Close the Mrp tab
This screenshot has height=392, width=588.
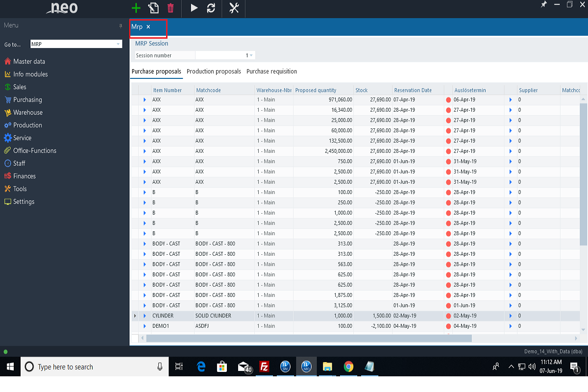coord(148,27)
